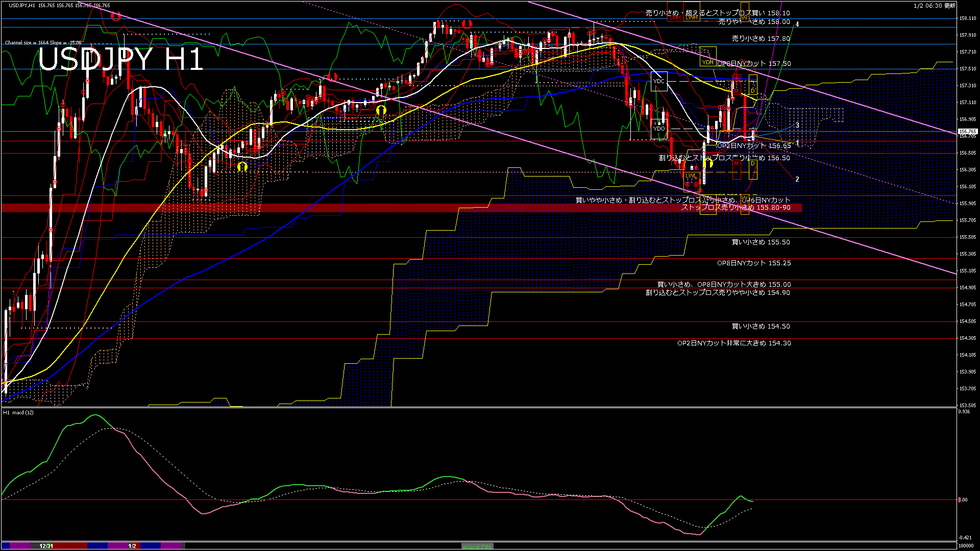Click the YDC yesterday-close label box

pos(659,81)
